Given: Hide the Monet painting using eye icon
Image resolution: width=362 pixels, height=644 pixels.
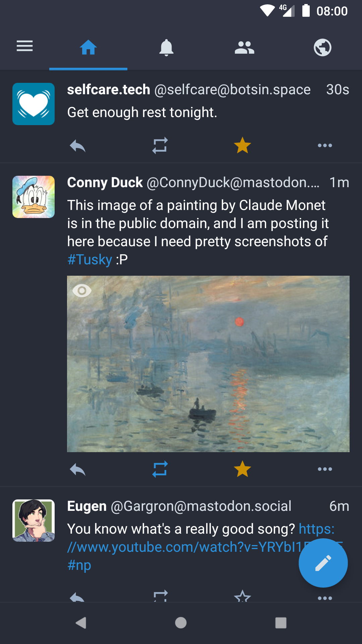Looking at the screenshot, I should (82, 290).
